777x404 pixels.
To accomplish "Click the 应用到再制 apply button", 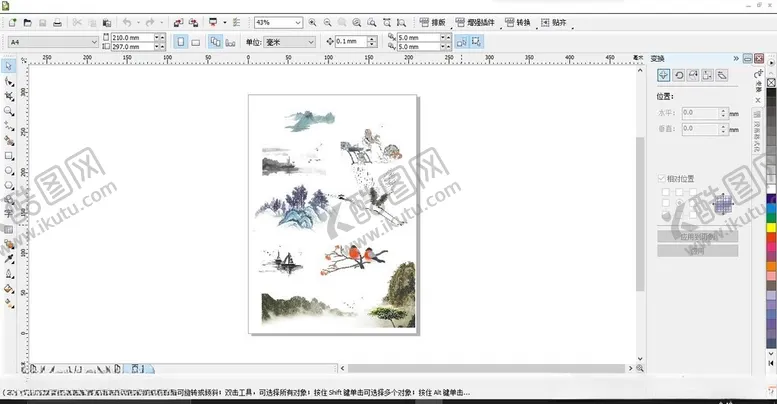I will tap(698, 236).
